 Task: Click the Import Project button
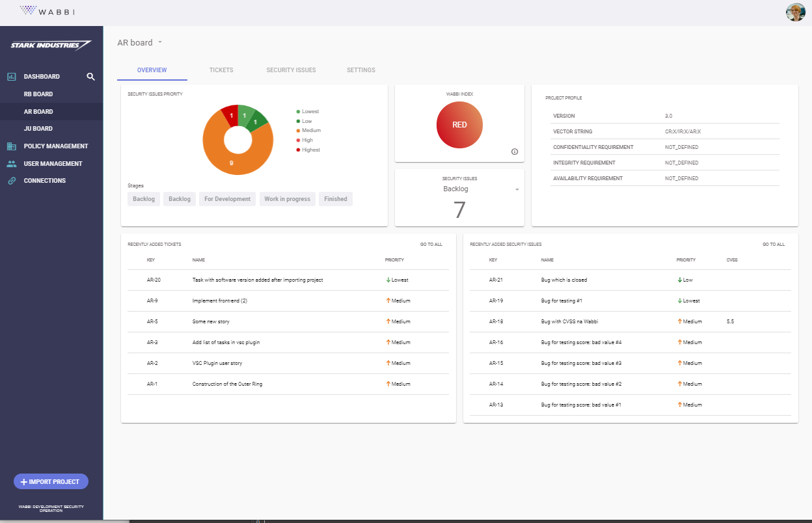tap(51, 481)
